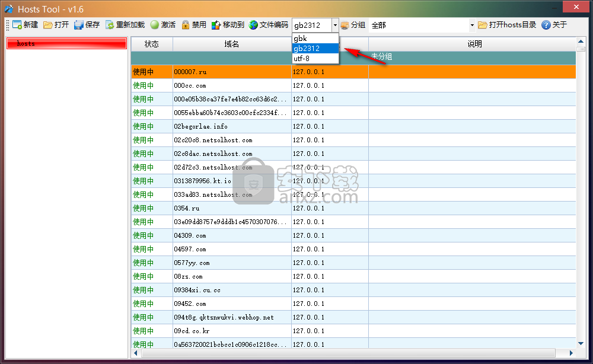Sort by 状态 column header
Viewport: 593px width, 364px height.
[152, 44]
